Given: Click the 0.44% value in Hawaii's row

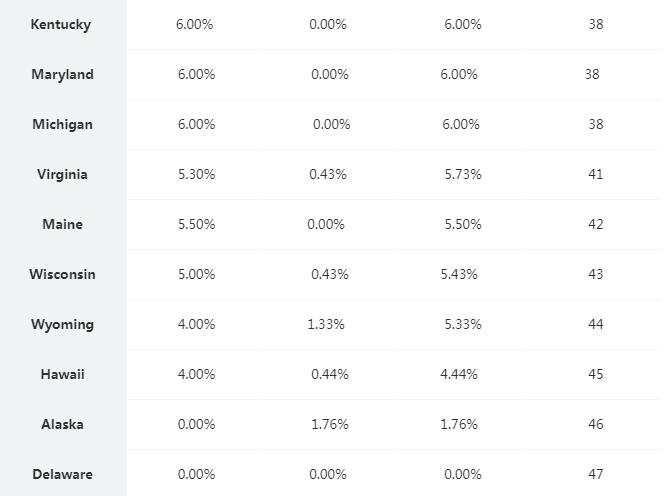Looking at the screenshot, I should 330,375.
